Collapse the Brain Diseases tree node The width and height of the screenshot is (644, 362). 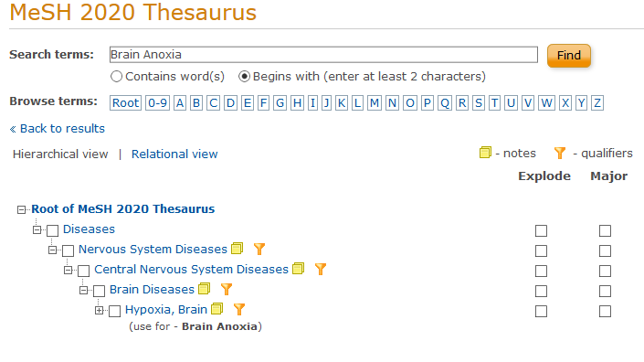point(83,290)
